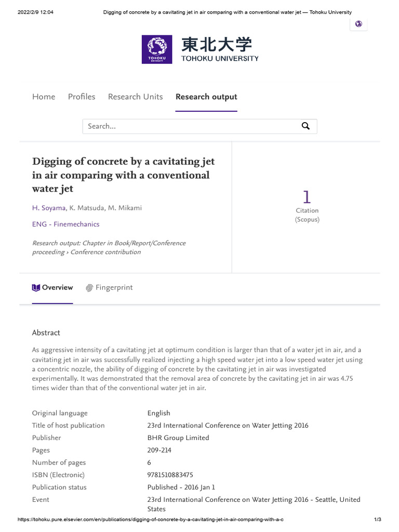Click the Tohoku University Japanese name text
This screenshot has height=532, width=399.
click(217, 45)
